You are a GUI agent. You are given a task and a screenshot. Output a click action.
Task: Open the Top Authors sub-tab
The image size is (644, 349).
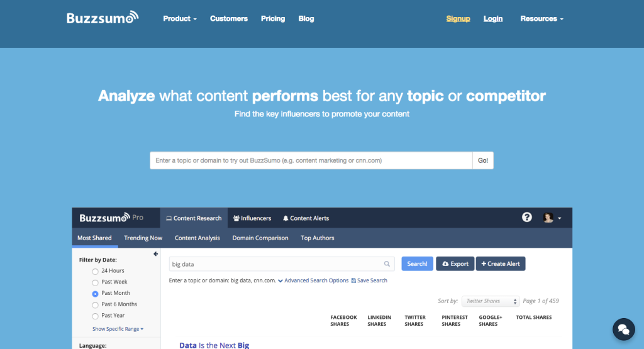click(318, 238)
